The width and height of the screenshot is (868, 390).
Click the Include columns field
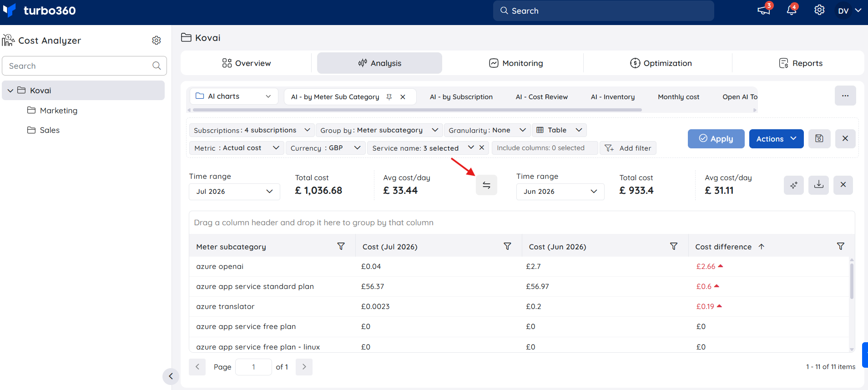[545, 148]
